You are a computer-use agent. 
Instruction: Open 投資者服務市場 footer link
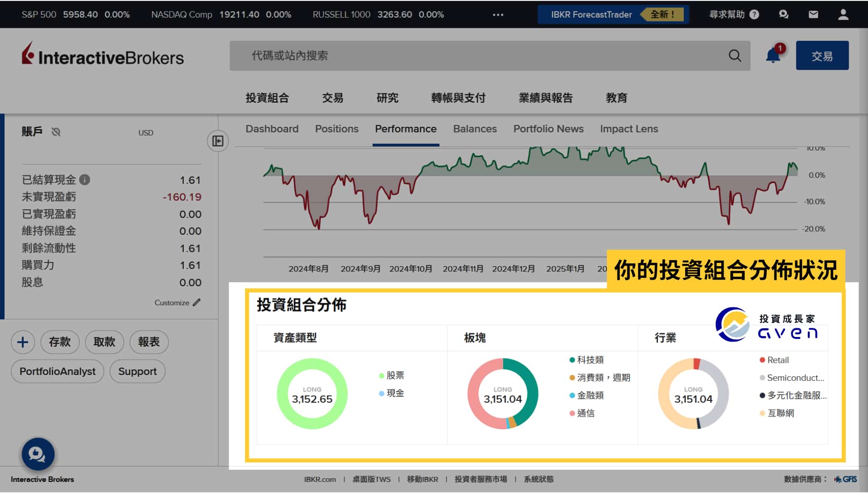pos(481,479)
